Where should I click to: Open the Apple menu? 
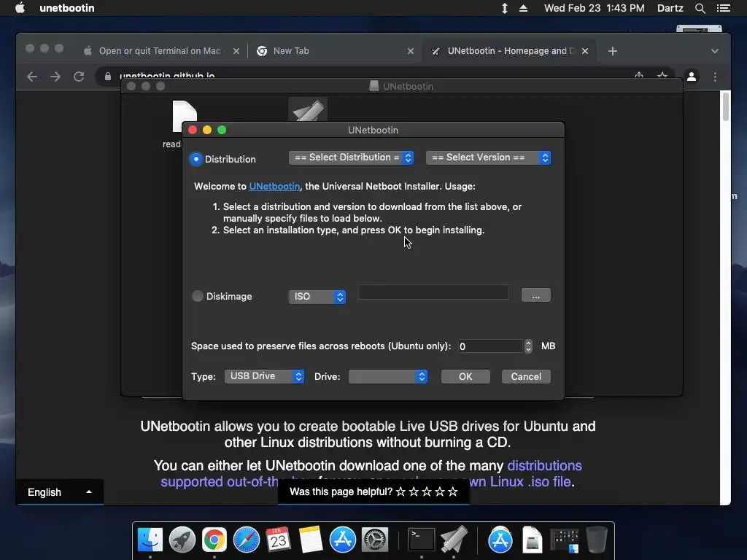click(x=20, y=8)
